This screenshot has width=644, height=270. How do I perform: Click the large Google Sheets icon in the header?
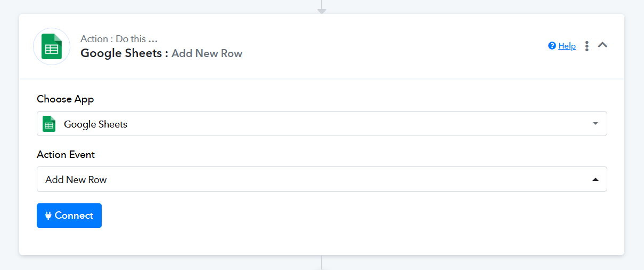[x=52, y=46]
